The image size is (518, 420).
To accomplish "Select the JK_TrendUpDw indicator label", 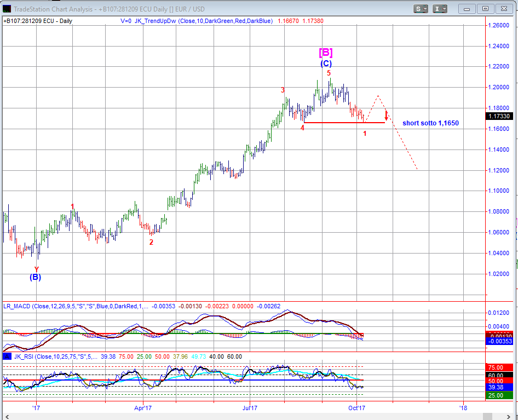I will pyautogui.click(x=204, y=21).
